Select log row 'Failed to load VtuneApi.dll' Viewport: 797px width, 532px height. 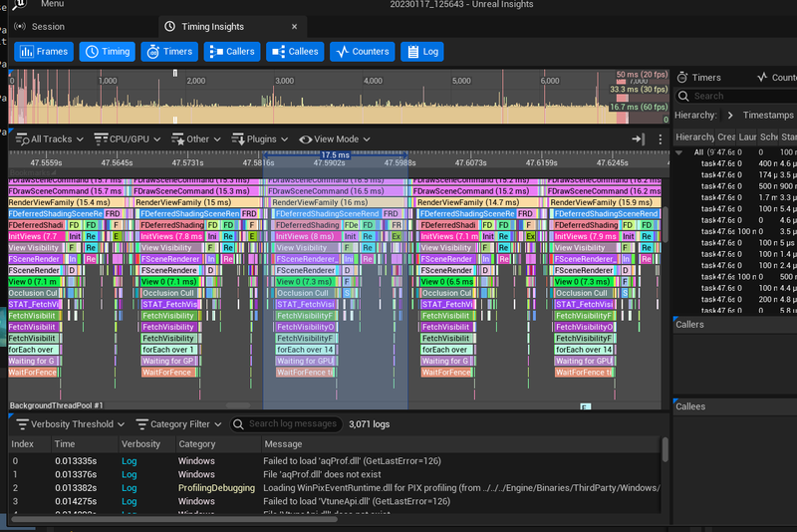point(336,501)
